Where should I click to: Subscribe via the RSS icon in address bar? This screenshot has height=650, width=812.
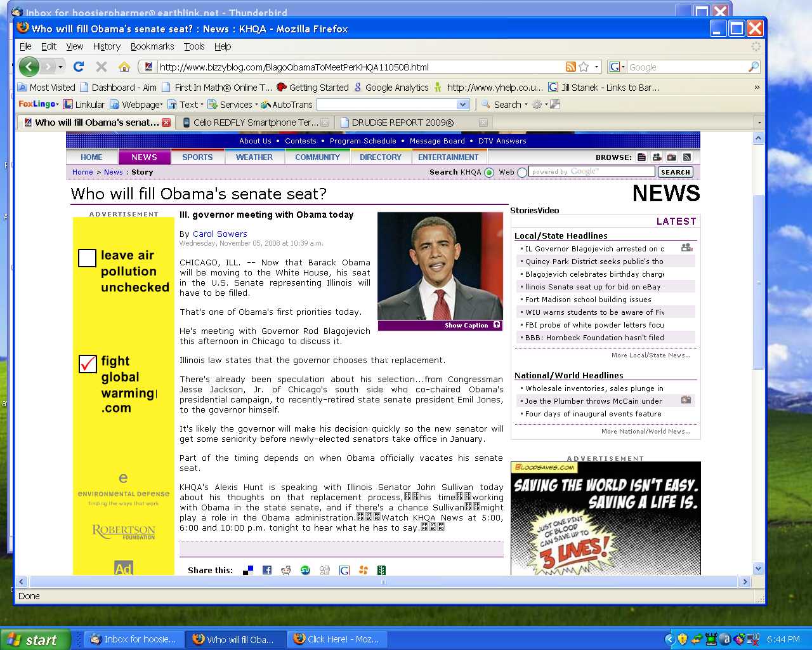pyautogui.click(x=571, y=67)
